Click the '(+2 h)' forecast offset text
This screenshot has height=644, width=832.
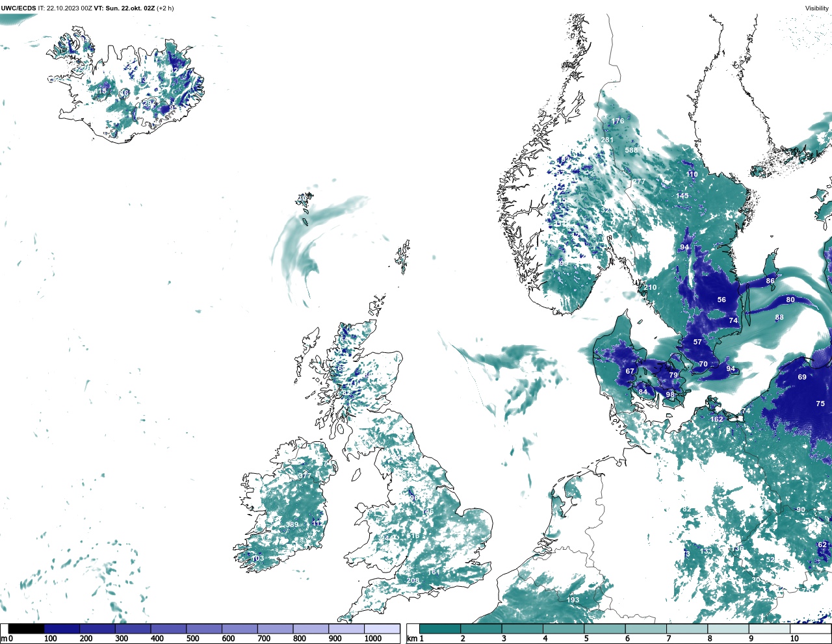point(166,8)
